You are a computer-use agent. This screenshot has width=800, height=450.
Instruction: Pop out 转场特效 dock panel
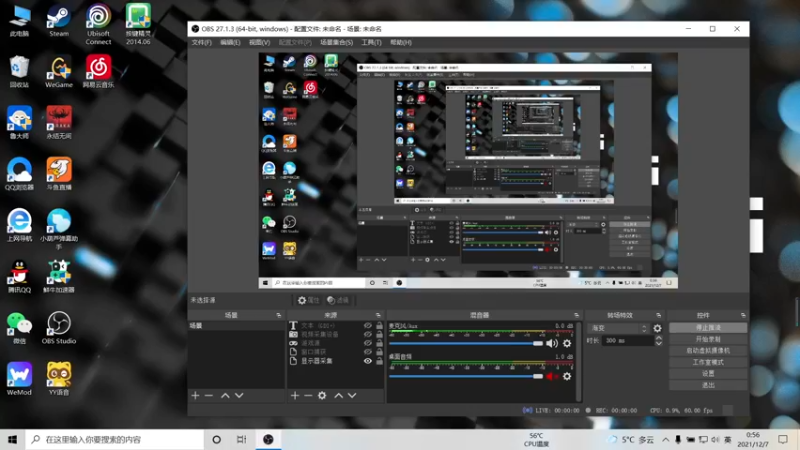pyautogui.click(x=659, y=315)
